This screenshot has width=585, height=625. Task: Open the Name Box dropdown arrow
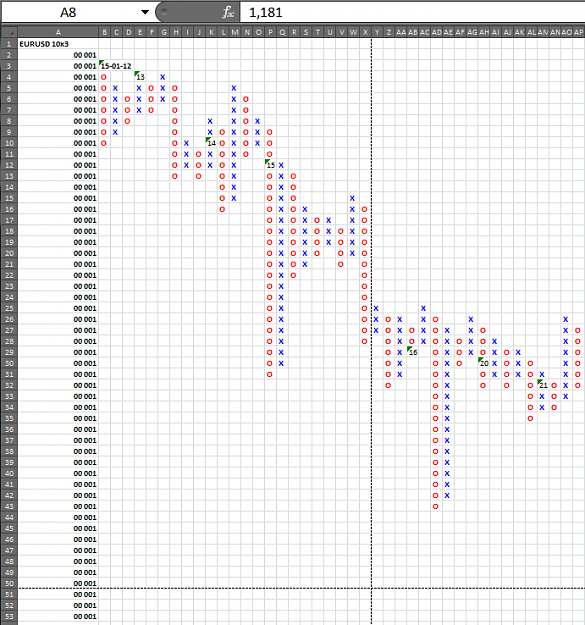(x=145, y=12)
